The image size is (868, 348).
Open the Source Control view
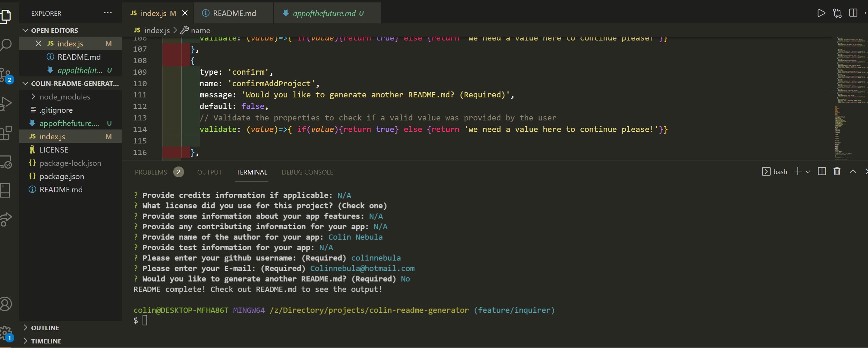[x=6, y=74]
